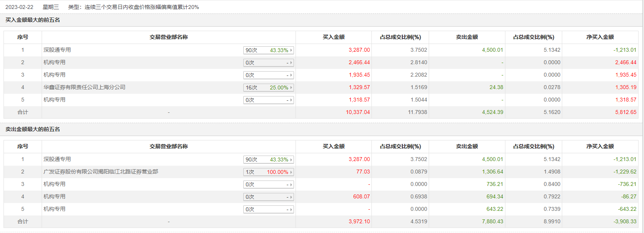Click arrow icon on sell table's 90次 box

291,159
